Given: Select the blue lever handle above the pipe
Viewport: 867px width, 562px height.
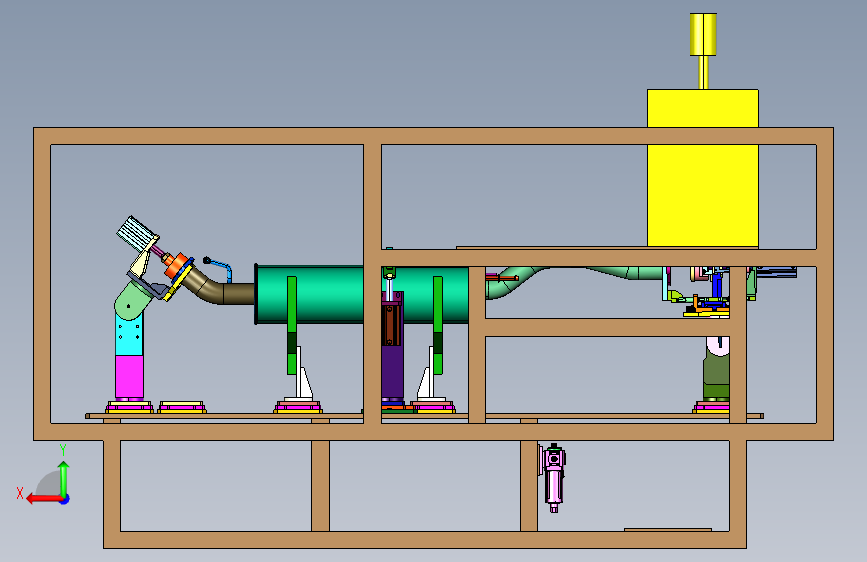Looking at the screenshot, I should point(219,268).
